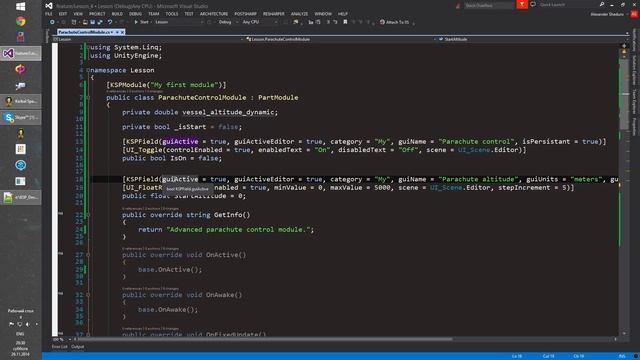Click the bookmark toolbar icon
640x360 pixels.
pyautogui.click(x=345, y=22)
